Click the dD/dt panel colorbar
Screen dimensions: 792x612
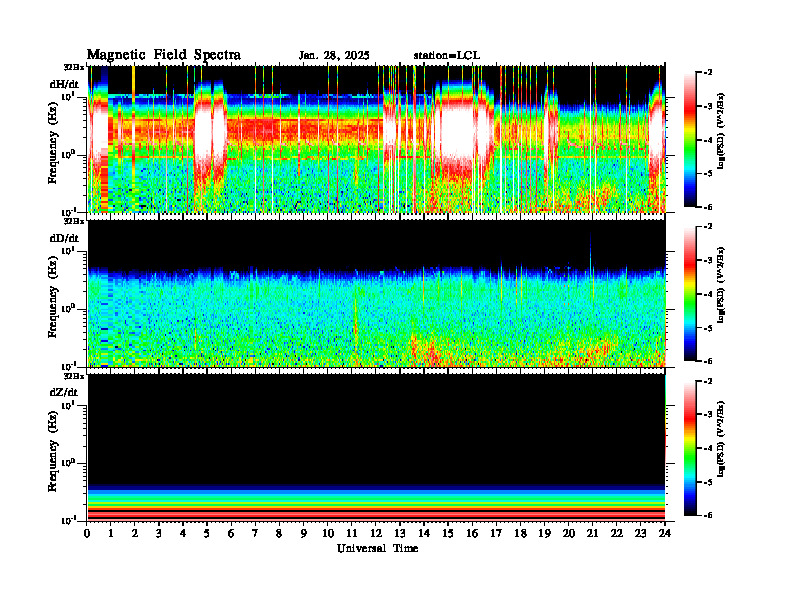(690, 294)
